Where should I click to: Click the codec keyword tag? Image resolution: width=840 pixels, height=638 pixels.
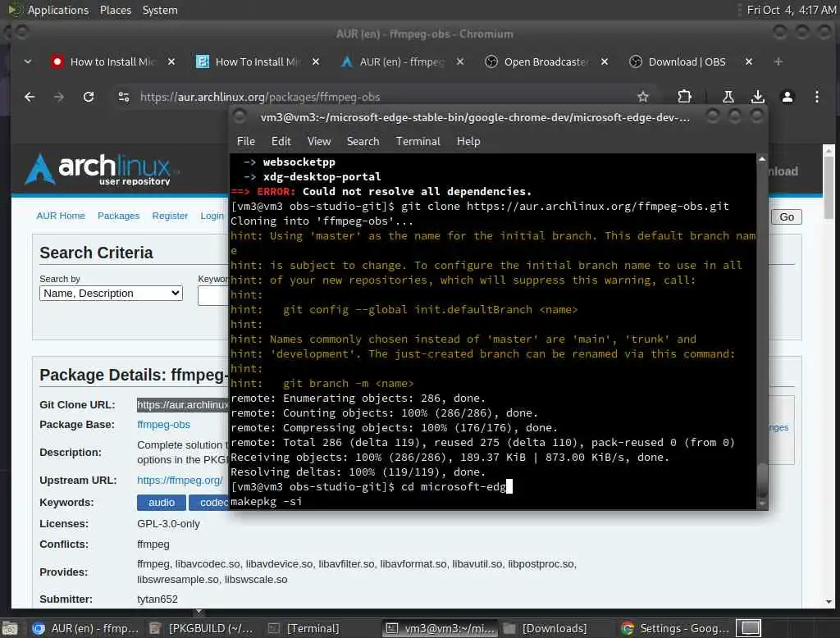tap(209, 503)
